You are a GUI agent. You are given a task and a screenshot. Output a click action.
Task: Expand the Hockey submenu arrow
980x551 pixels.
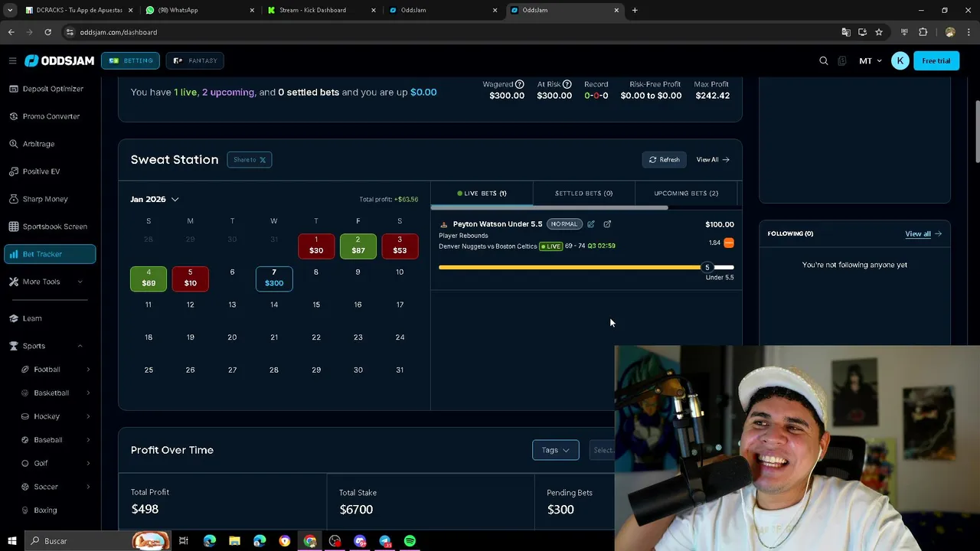88,416
